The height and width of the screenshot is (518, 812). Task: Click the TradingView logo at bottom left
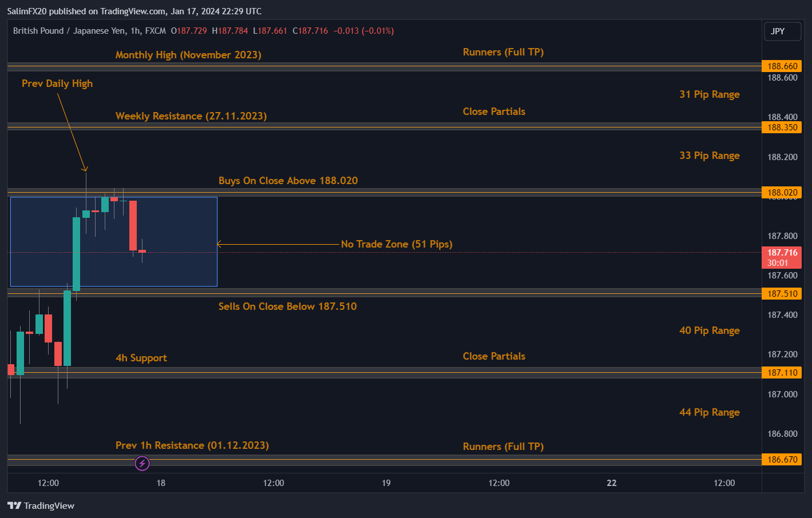(x=41, y=505)
